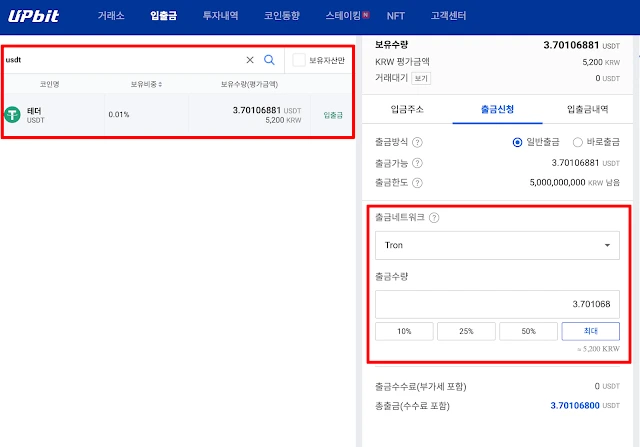Click the coin search input field
Screen dimensions: 640x447
[122, 60]
